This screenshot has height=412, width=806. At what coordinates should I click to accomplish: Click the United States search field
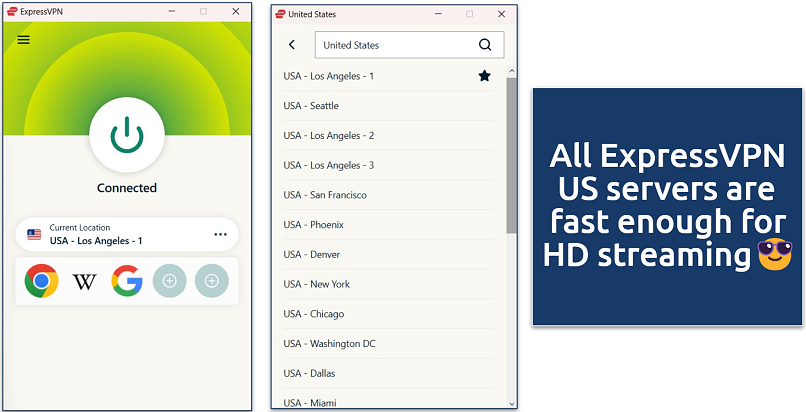point(409,45)
